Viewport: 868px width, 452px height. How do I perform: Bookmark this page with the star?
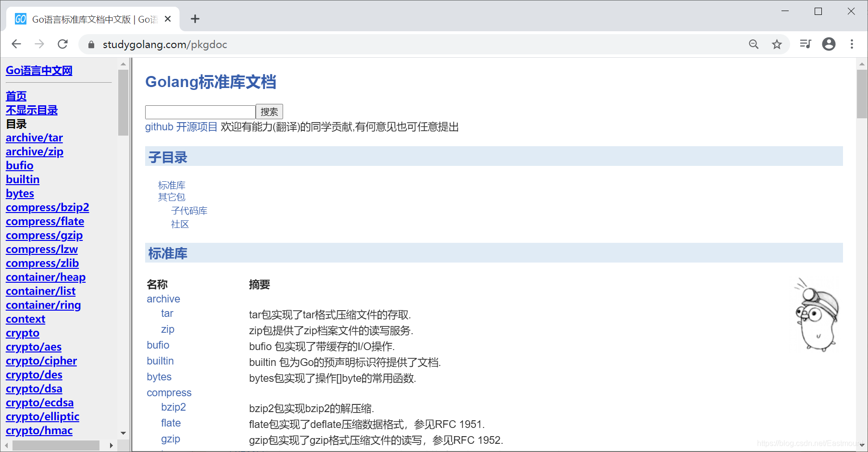pos(777,44)
